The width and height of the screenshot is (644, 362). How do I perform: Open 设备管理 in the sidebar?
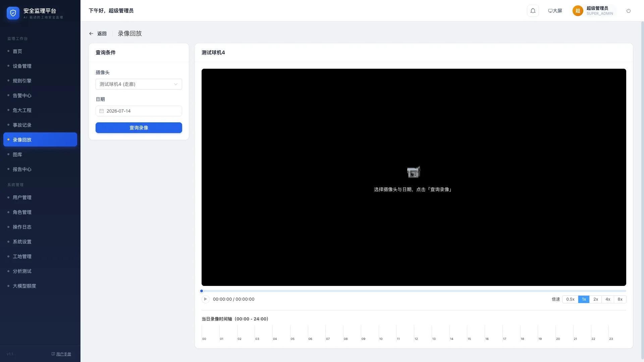click(40, 66)
